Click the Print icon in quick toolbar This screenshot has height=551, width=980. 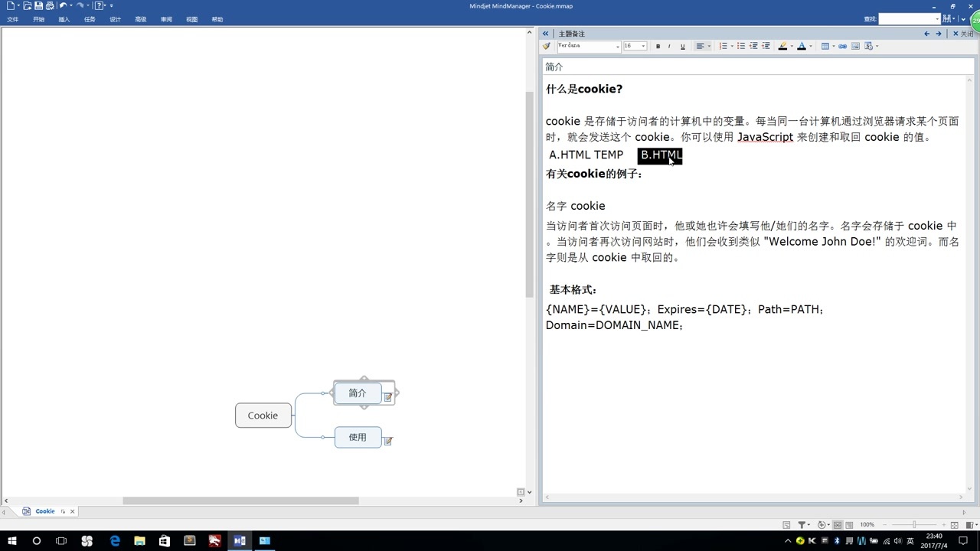tap(50, 6)
